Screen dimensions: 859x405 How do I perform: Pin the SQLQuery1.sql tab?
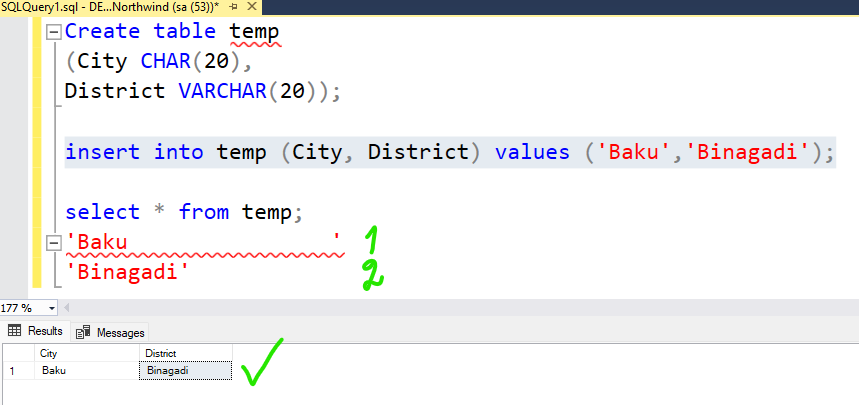pyautogui.click(x=234, y=8)
